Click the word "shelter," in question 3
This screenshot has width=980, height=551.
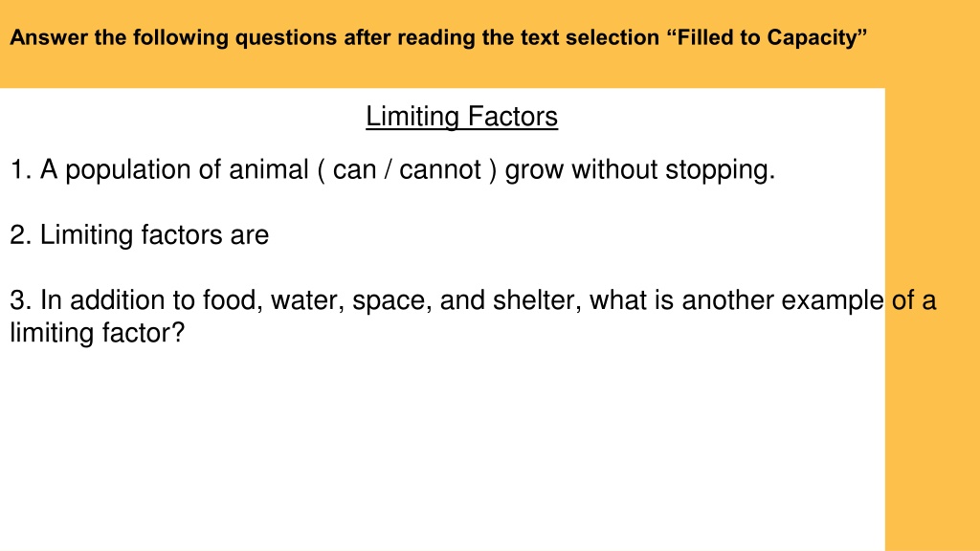(x=537, y=300)
